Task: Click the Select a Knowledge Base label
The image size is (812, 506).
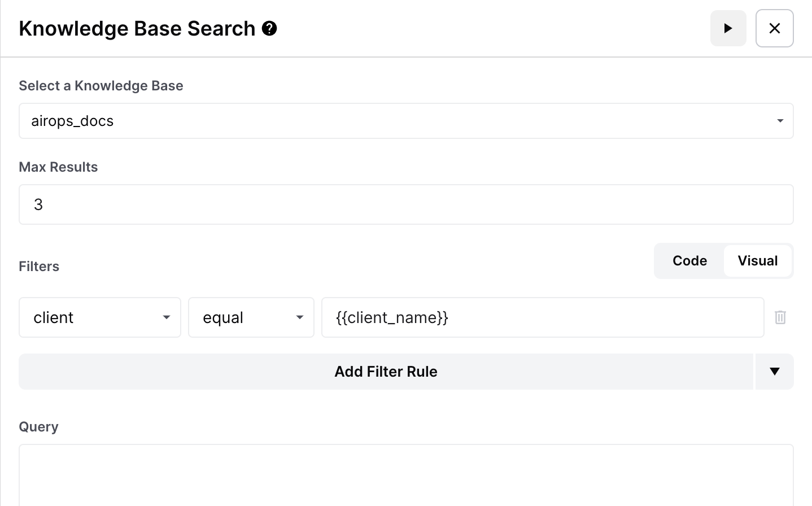Action: pos(101,86)
